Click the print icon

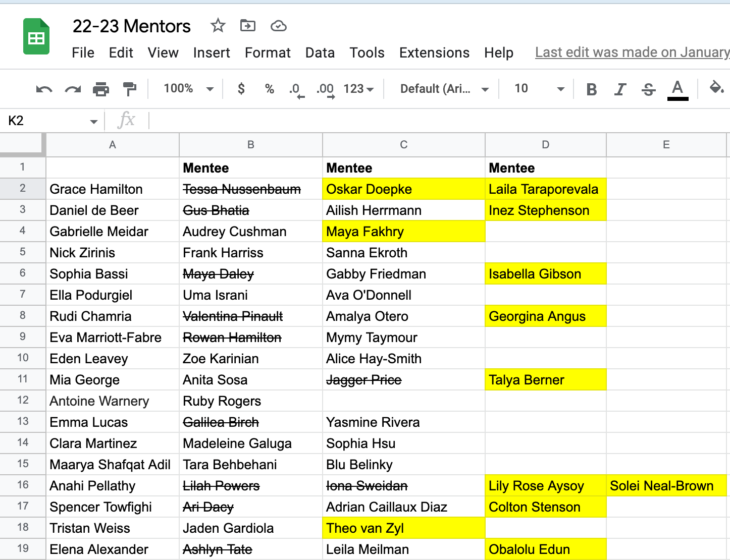[x=101, y=89]
